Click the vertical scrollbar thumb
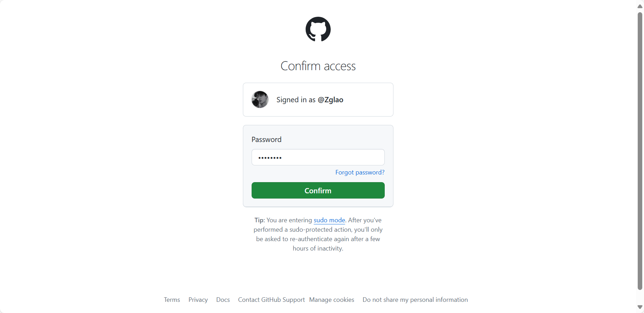The height and width of the screenshot is (313, 644). tap(640, 151)
